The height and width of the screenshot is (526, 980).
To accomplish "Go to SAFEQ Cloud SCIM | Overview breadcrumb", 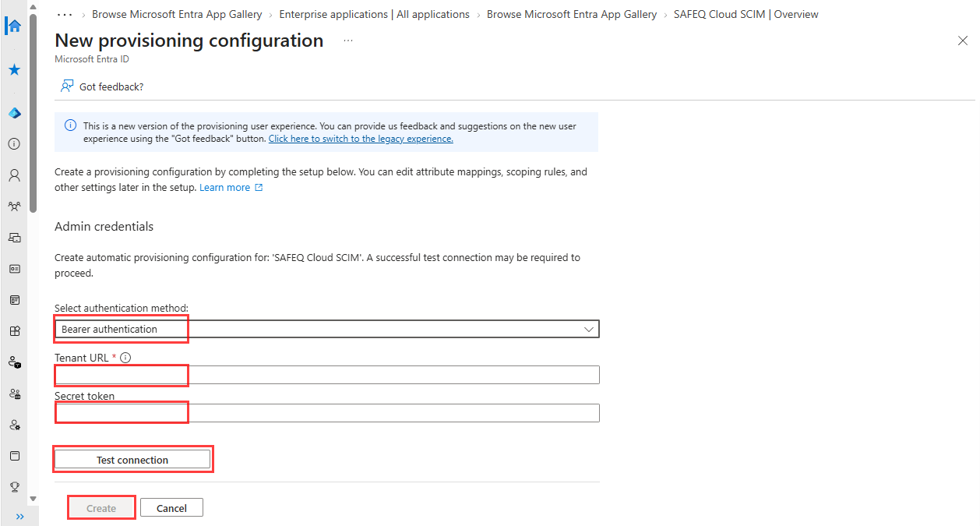I will [x=746, y=14].
